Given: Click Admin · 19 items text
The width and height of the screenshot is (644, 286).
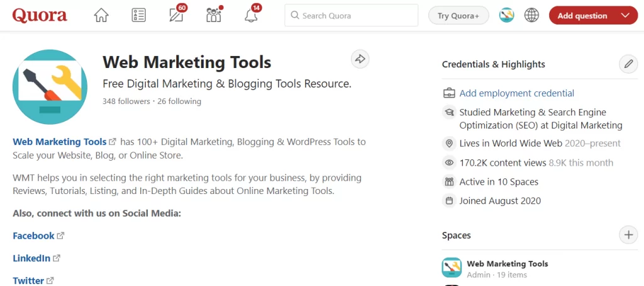Looking at the screenshot, I should click(x=497, y=275).
